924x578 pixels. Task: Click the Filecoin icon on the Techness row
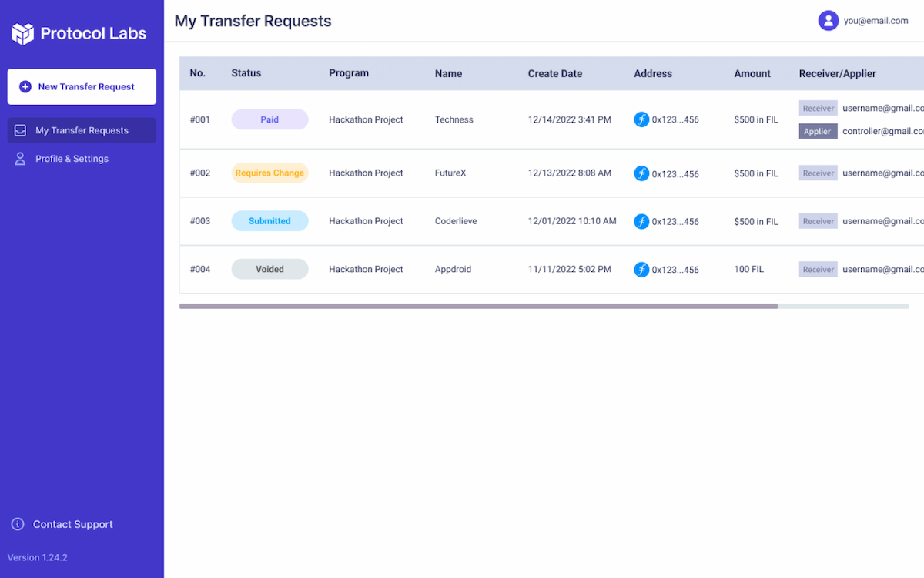point(641,119)
